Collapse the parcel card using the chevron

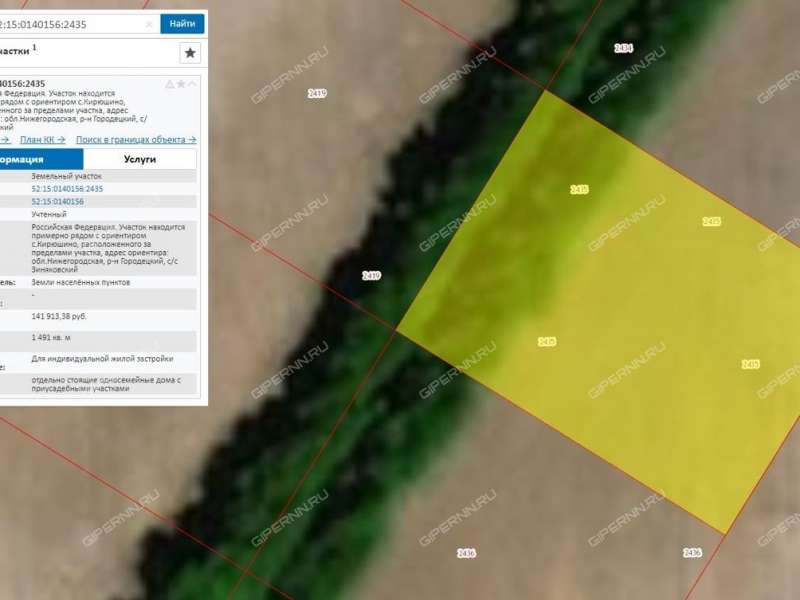(x=192, y=84)
